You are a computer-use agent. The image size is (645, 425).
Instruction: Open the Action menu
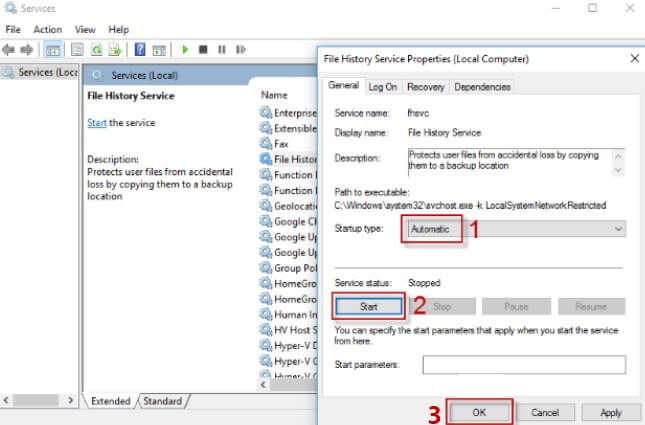[x=48, y=30]
